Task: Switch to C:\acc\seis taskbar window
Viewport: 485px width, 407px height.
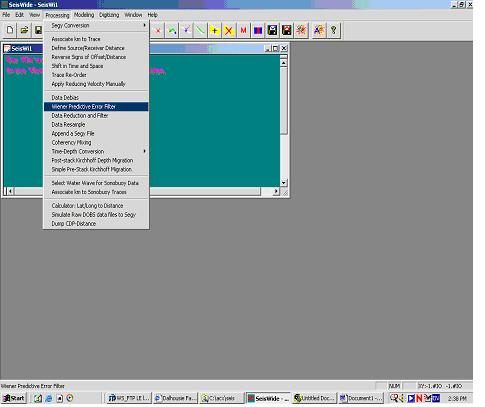Action: click(x=222, y=398)
